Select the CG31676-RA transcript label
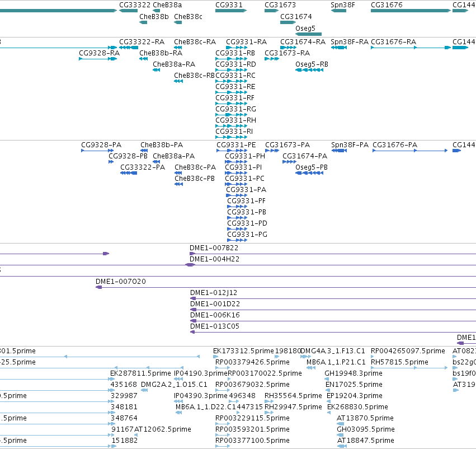Viewport: 476px width, 449px height. [x=393, y=42]
